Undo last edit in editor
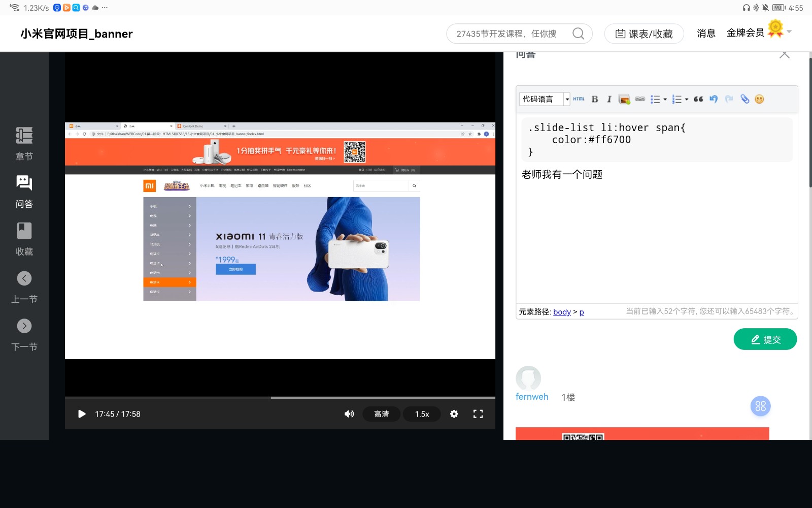Image resolution: width=812 pixels, height=508 pixels. pyautogui.click(x=714, y=99)
